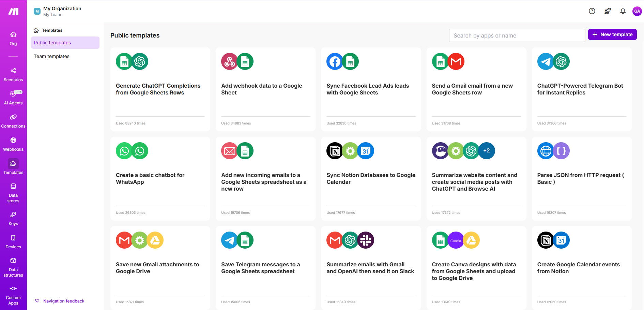Open notifications bell icon
The width and height of the screenshot is (644, 310).
coord(623,11)
